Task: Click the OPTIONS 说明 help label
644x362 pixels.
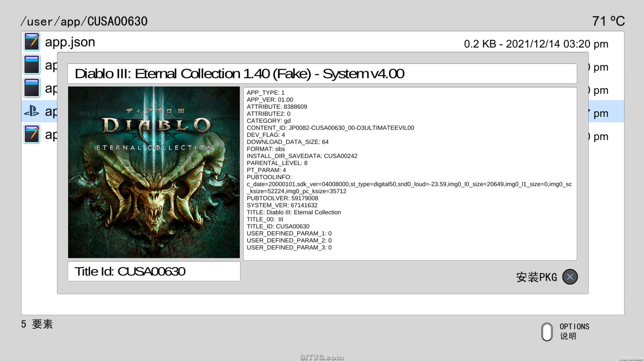Action: (x=574, y=331)
